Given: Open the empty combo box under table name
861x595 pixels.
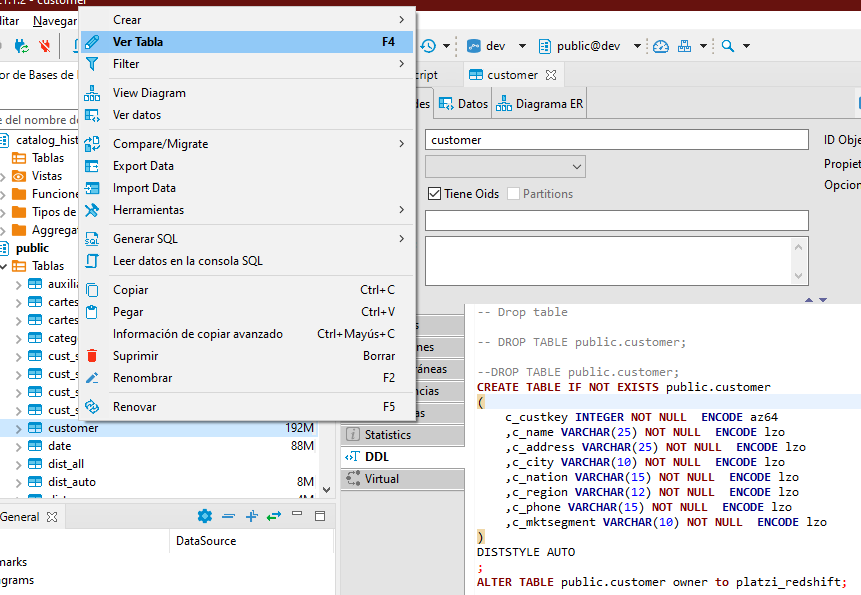Looking at the screenshot, I should point(505,166).
